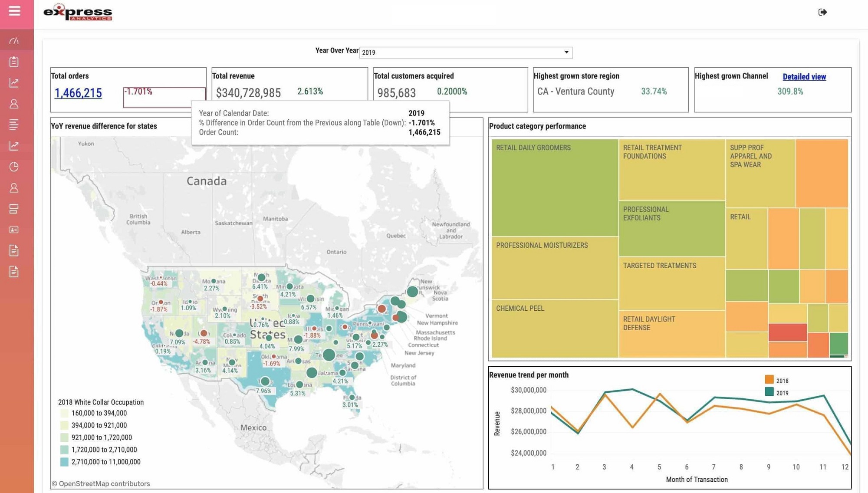
Task: Click the -1.701% order change box
Action: [164, 97]
